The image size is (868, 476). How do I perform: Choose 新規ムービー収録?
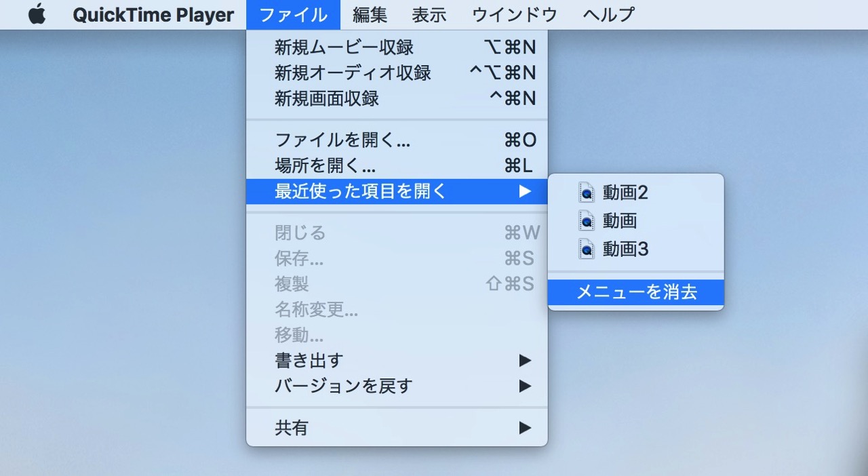point(397,47)
